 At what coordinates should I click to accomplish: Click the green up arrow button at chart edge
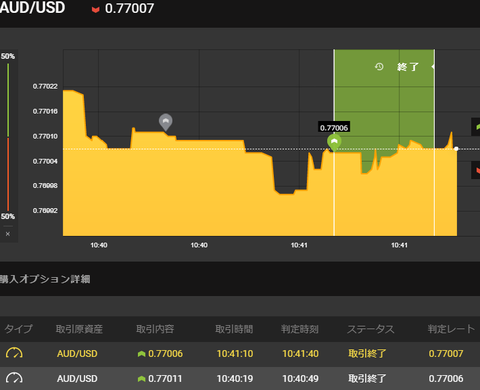click(476, 127)
